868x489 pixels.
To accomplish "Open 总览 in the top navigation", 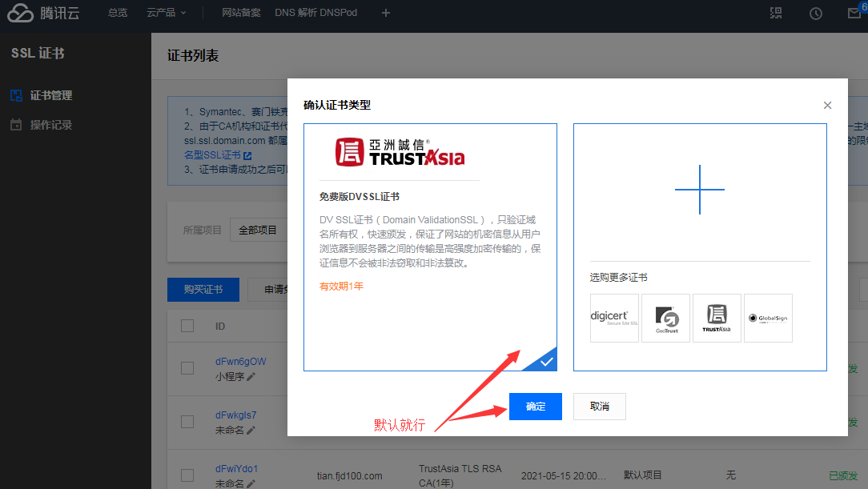I will coord(118,13).
